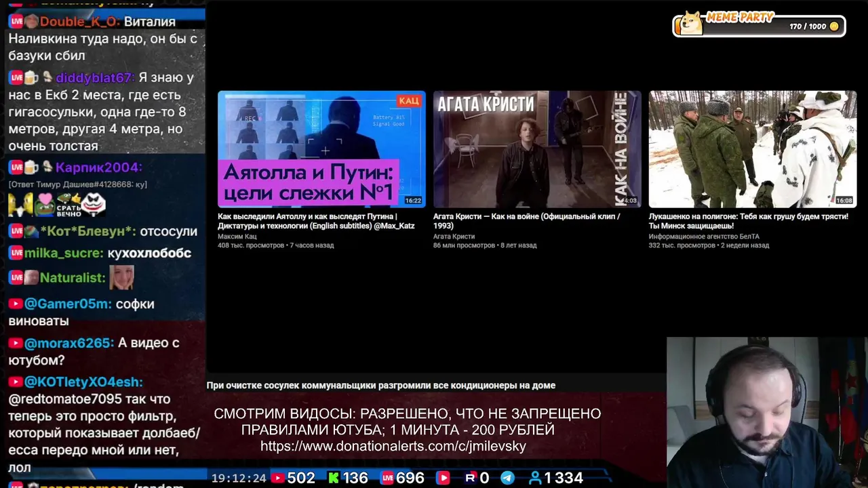Click YouTube icon beside @morax6265

[x=16, y=344]
